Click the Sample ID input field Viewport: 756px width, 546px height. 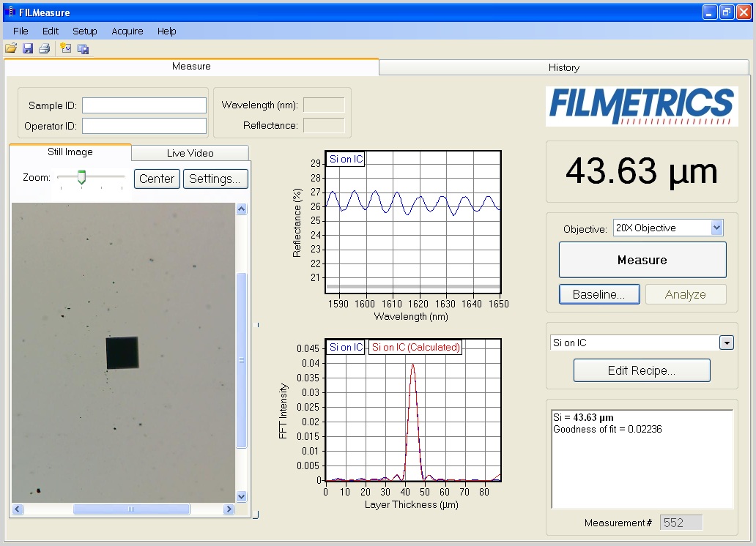[144, 105]
